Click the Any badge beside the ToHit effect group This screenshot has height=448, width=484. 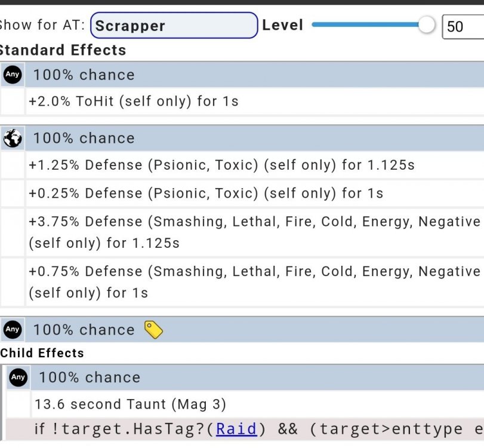pyautogui.click(x=13, y=75)
